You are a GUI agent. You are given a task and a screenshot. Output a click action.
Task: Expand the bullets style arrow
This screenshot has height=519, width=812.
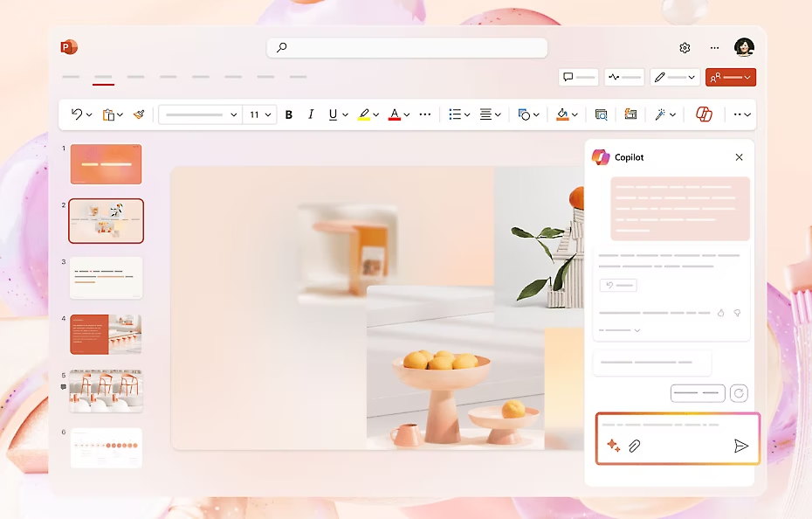[467, 114]
